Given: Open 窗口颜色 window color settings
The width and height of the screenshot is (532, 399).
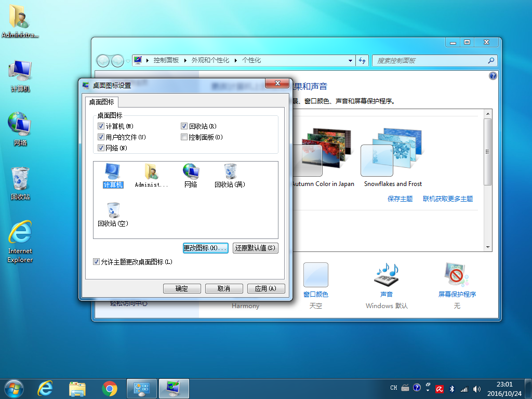Looking at the screenshot, I should coord(315,280).
